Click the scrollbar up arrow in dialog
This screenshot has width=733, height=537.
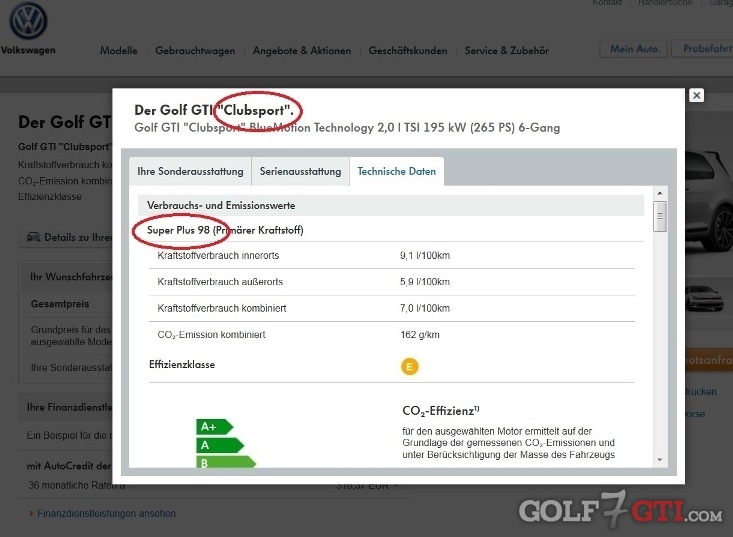coord(660,193)
